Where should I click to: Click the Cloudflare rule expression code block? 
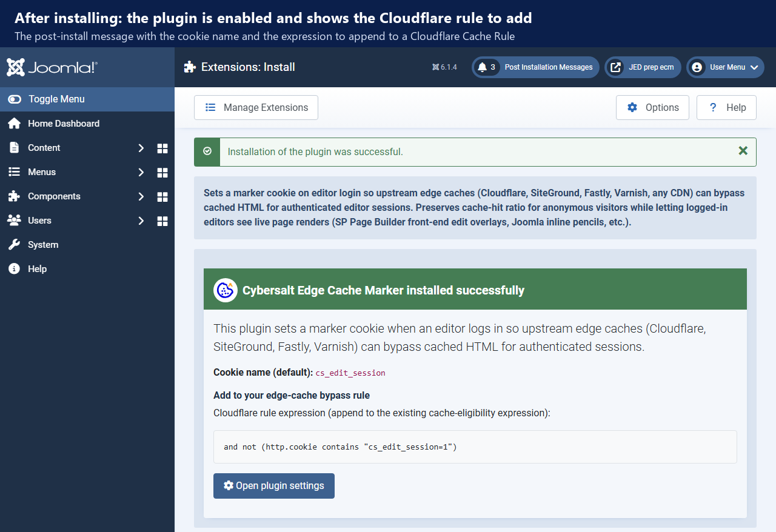(x=475, y=447)
